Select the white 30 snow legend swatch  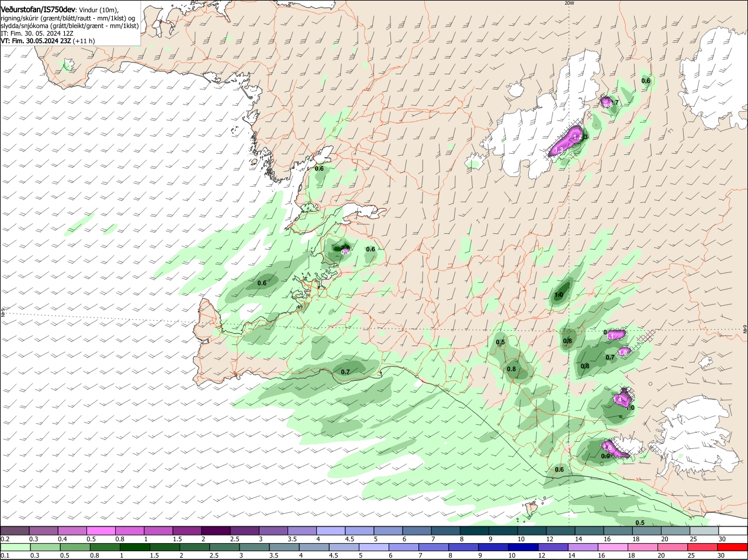(x=733, y=530)
